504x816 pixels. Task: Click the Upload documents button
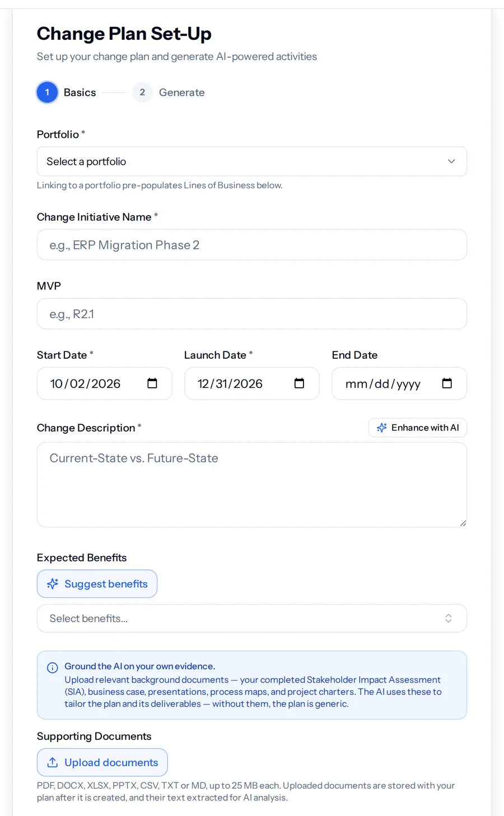click(x=102, y=762)
